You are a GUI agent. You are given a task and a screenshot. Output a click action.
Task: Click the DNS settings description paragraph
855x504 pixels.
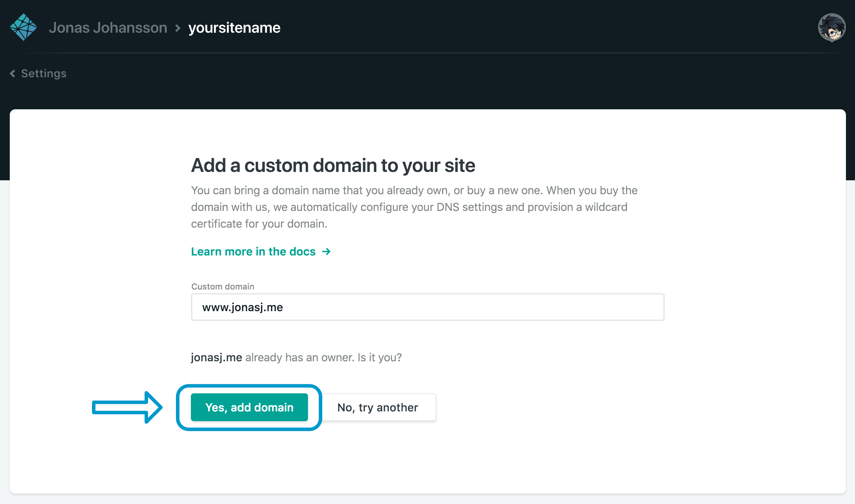(x=414, y=207)
